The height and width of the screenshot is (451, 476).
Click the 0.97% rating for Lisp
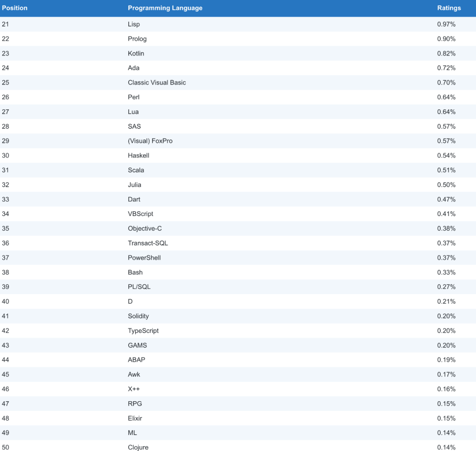(x=446, y=24)
